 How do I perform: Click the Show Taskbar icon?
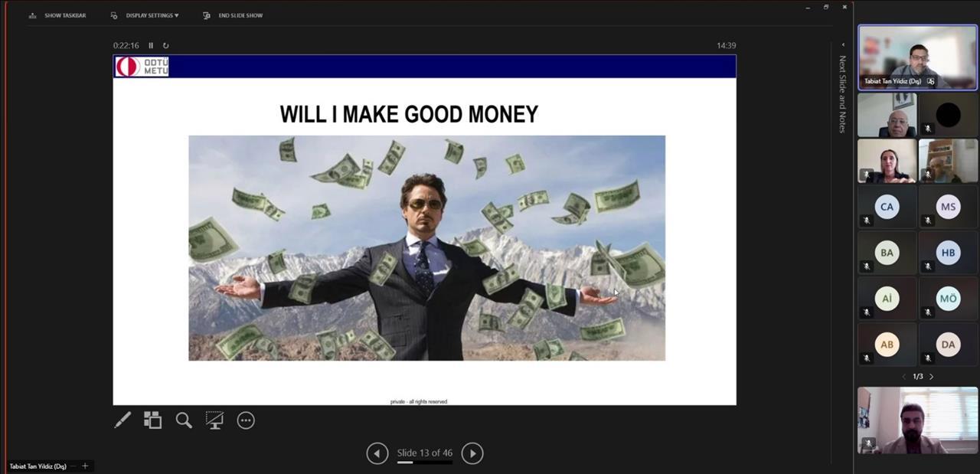pos(32,15)
